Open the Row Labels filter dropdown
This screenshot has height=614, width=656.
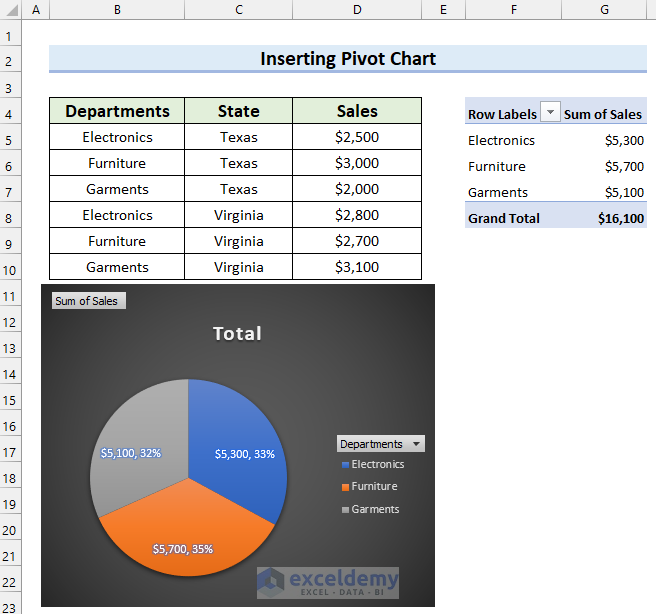[x=550, y=112]
